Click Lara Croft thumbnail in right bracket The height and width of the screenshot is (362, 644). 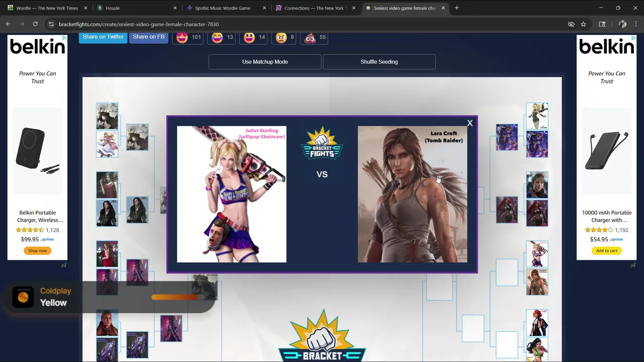537,282
